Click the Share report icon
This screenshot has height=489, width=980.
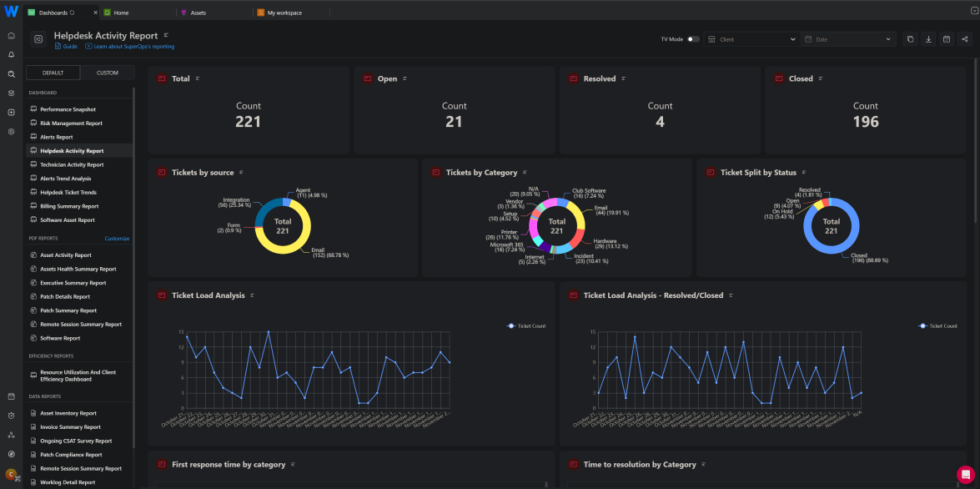(965, 39)
